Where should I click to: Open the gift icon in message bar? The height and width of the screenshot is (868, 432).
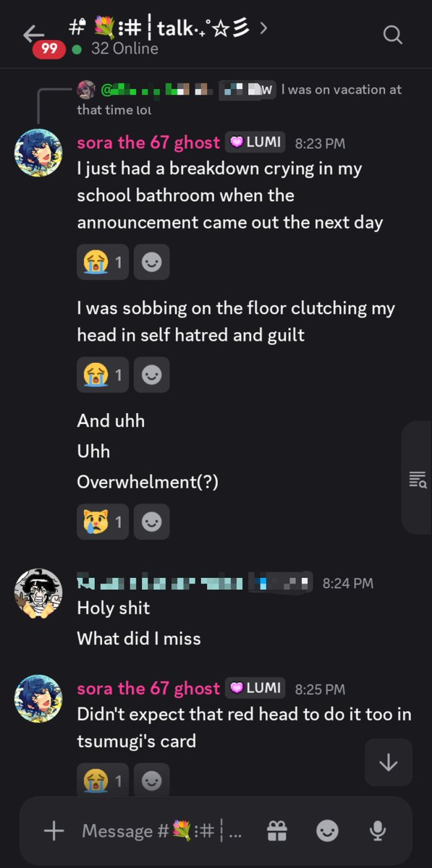coord(277,831)
